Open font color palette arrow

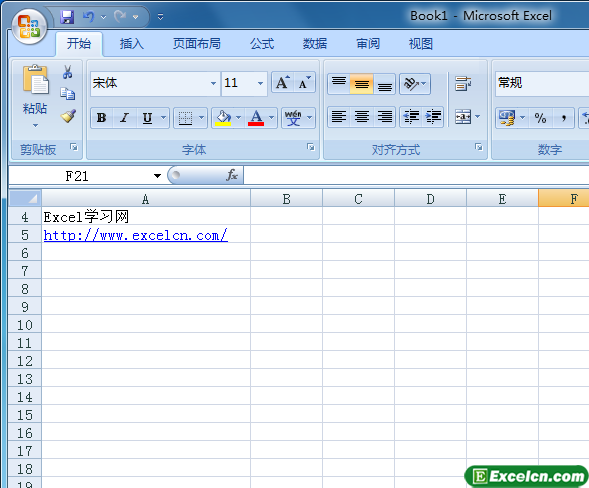(272, 118)
